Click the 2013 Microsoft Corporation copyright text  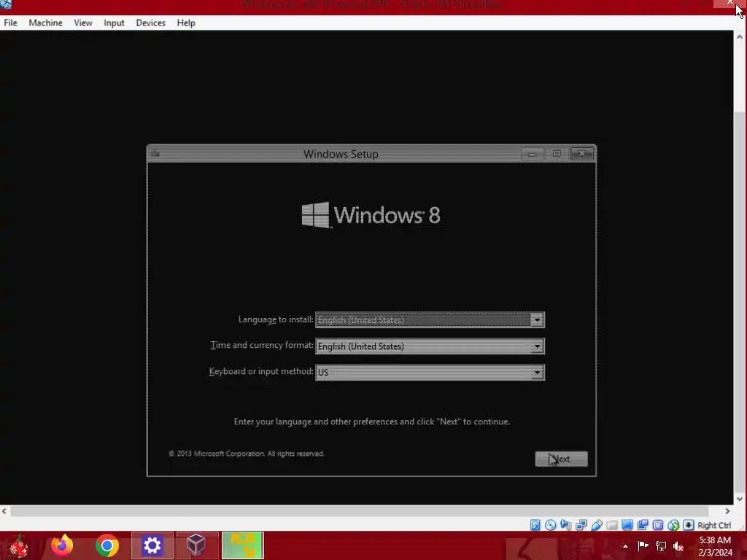[x=247, y=454]
